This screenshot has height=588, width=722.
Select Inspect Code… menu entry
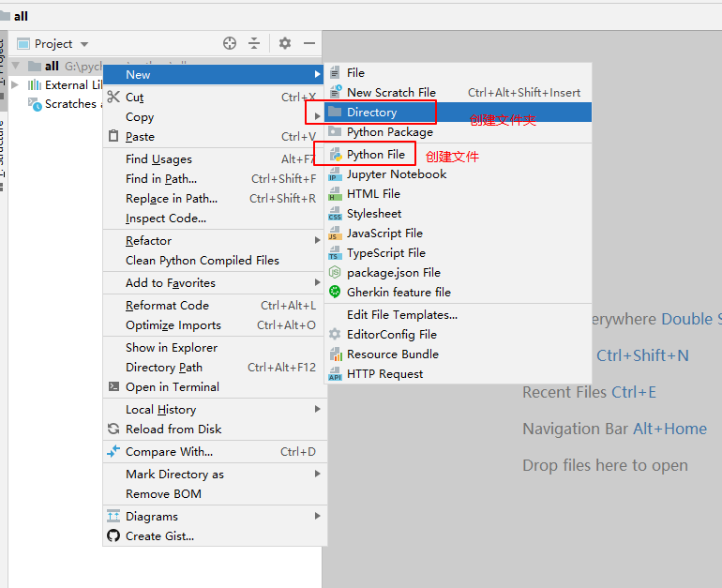pyautogui.click(x=215, y=219)
